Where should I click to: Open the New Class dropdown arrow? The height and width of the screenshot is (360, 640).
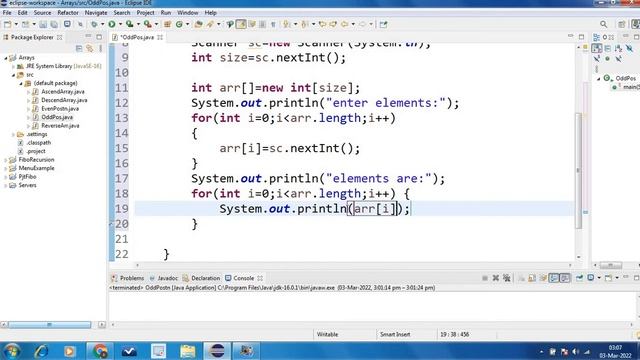click(187, 24)
